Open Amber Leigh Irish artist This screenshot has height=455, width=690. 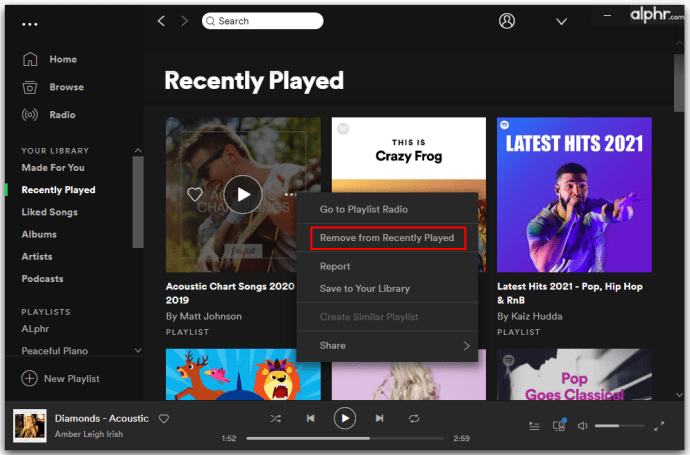coord(89,434)
